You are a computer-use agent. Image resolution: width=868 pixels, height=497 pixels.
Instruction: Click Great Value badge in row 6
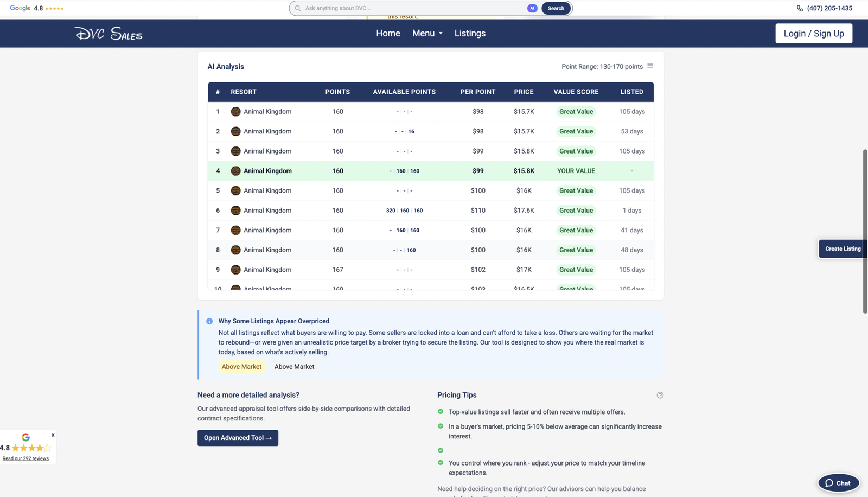pos(576,211)
